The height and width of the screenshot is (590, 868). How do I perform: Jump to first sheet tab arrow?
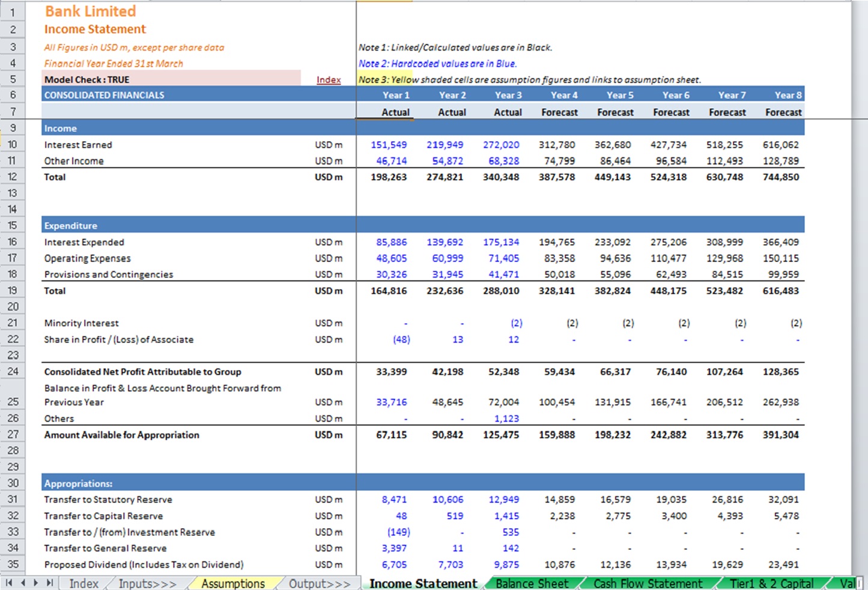[8, 583]
